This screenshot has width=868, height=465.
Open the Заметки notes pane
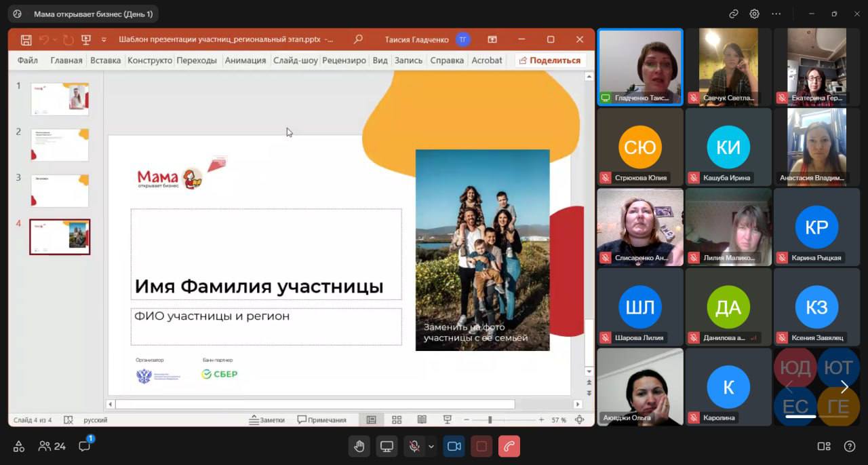point(267,420)
